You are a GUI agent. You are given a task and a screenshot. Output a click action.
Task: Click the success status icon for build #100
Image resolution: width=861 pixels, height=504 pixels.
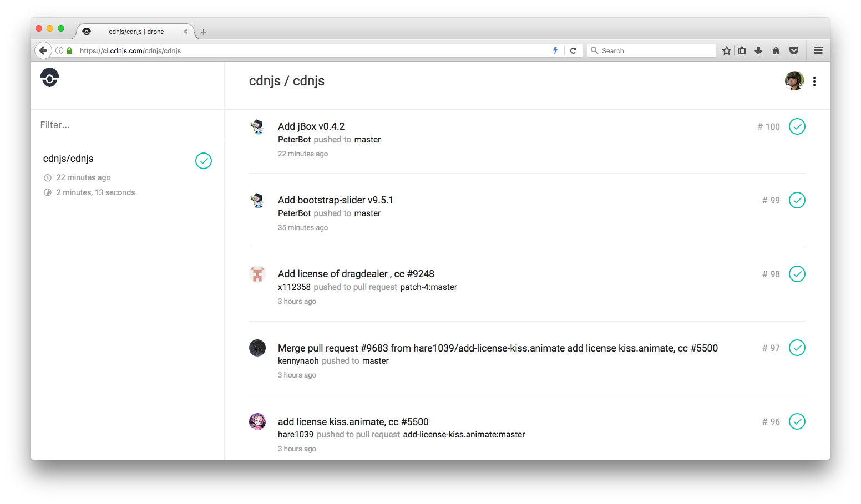pyautogui.click(x=797, y=126)
